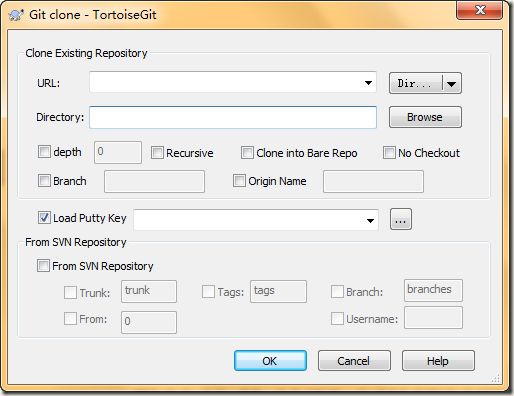The width and height of the screenshot is (514, 396).
Task: Click the Browse button for directory
Action: [x=425, y=117]
